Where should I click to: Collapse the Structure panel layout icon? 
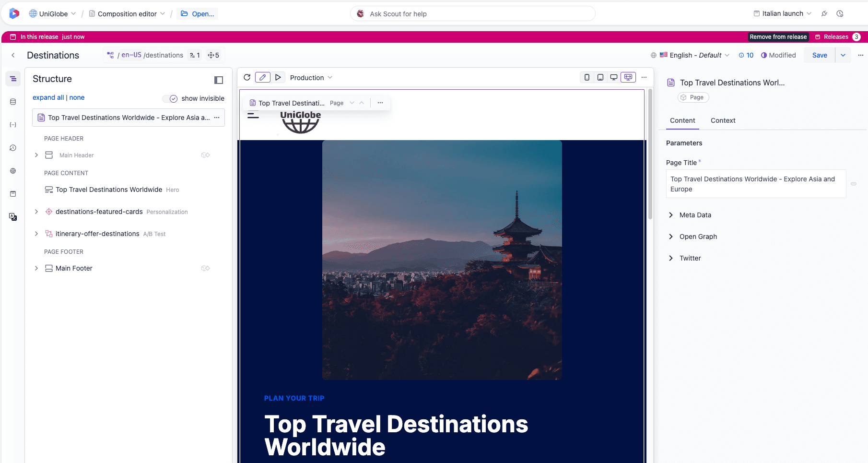[x=219, y=80]
